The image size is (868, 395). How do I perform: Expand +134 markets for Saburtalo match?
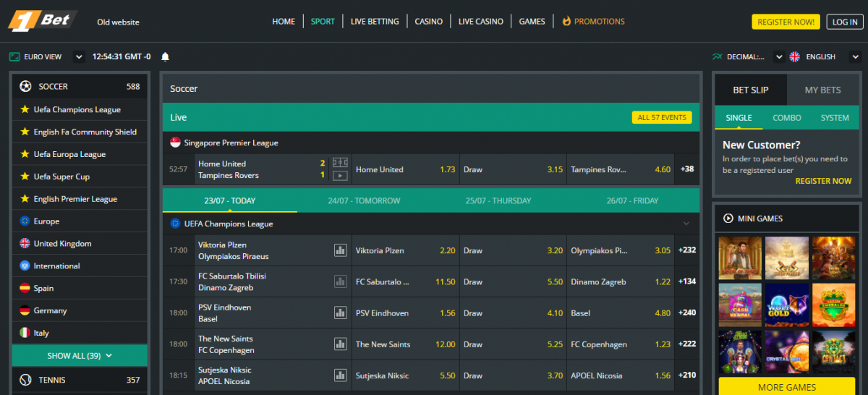click(x=686, y=281)
